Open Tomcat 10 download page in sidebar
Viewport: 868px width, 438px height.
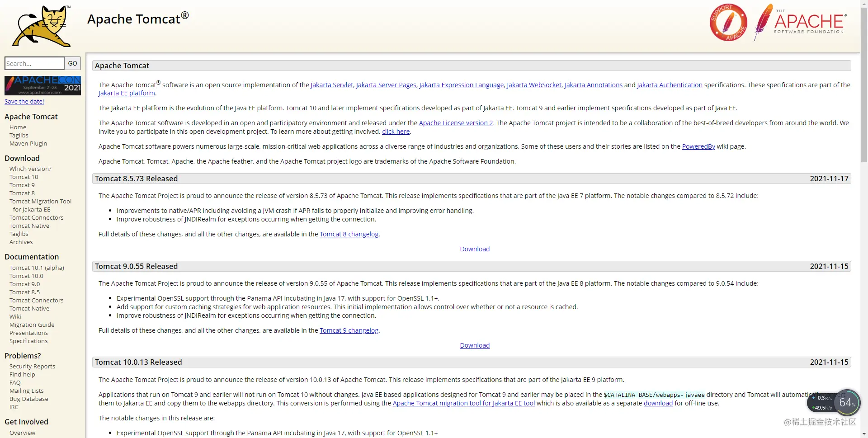(24, 177)
